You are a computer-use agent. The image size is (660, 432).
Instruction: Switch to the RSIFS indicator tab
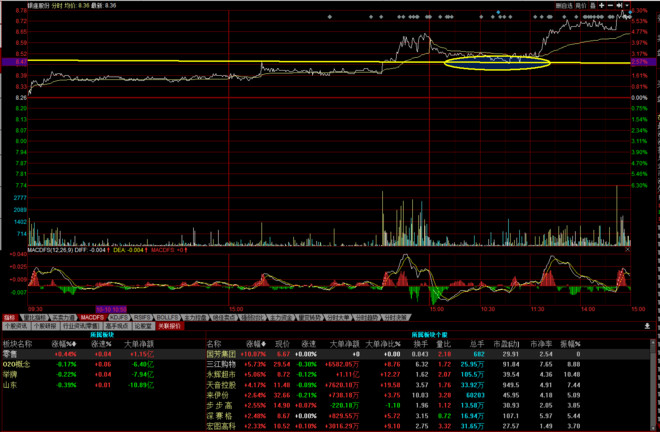(x=143, y=317)
